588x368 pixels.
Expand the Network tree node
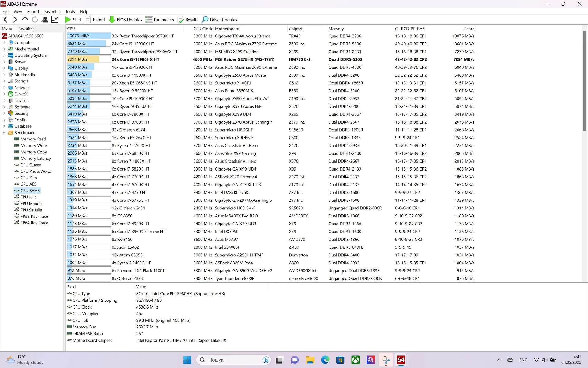[4, 88]
